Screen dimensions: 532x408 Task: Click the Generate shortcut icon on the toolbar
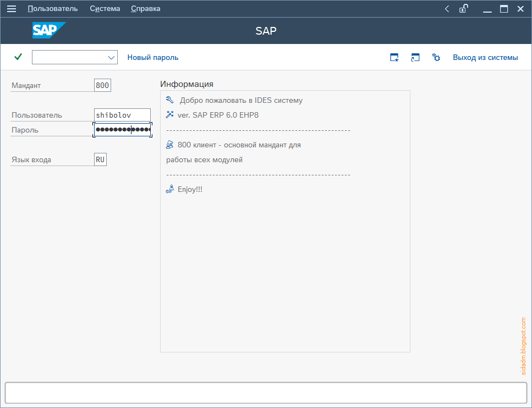click(415, 57)
